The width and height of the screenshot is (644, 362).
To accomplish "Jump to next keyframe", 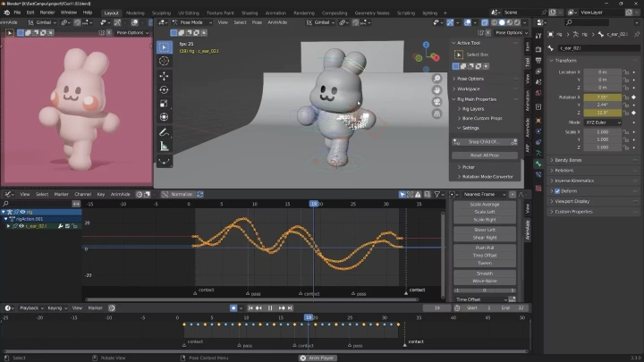I will pos(282,307).
